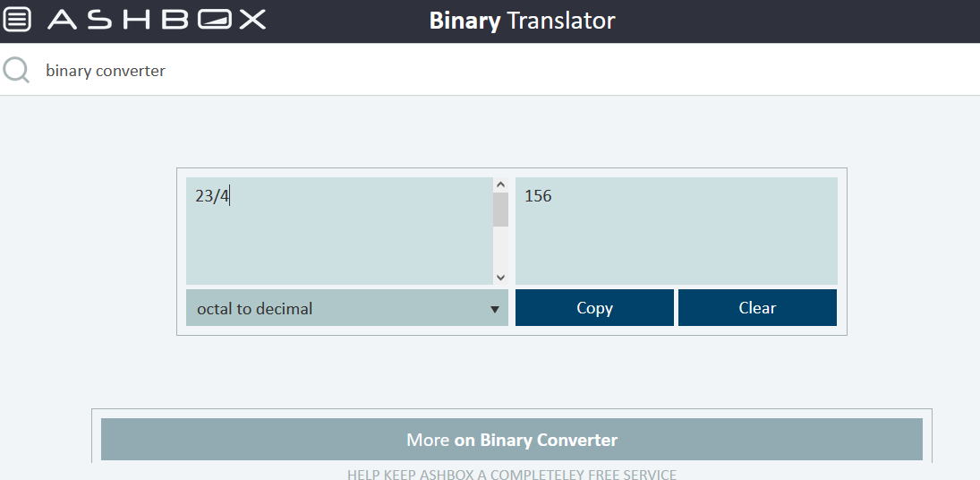Click the search magnifier icon
Viewport: 980px width, 480px height.
16,70
